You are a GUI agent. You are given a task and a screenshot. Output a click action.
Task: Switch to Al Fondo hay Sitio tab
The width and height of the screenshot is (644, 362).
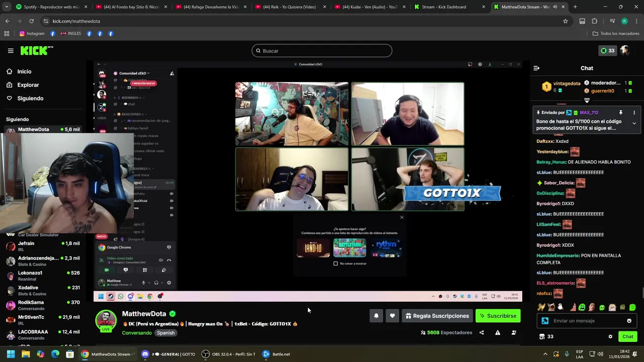pos(131,7)
